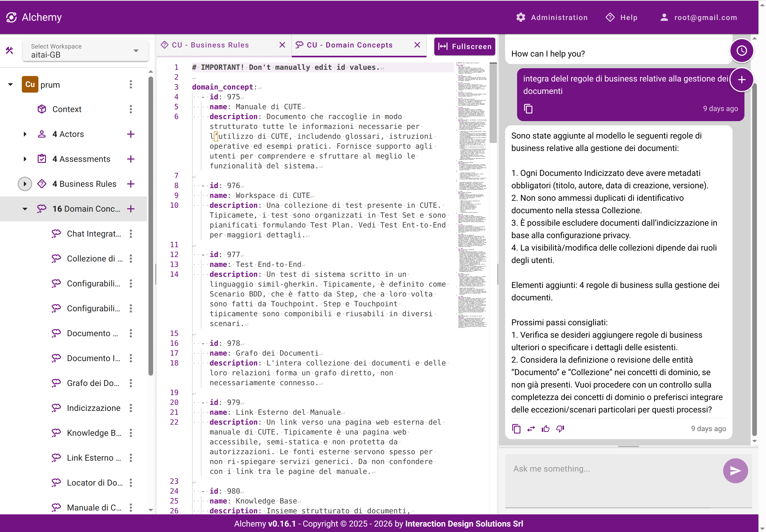Collapse the prum project tree

pyautogui.click(x=10, y=85)
